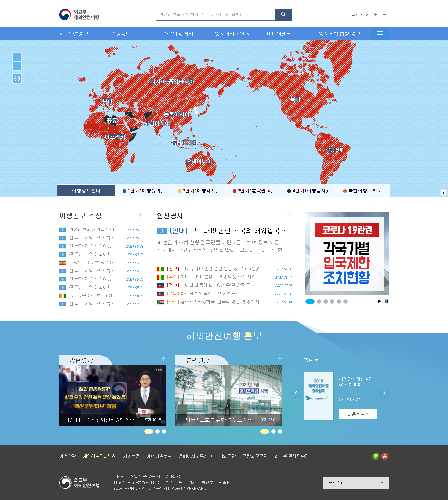The height and width of the screenshot is (500, 448).
Task: Expand the 홍보 영상 section
Action: click(x=280, y=358)
